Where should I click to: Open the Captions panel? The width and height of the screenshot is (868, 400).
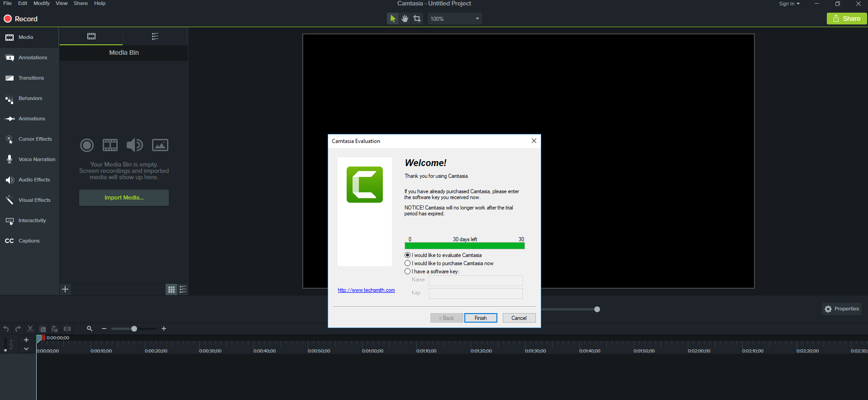point(29,241)
